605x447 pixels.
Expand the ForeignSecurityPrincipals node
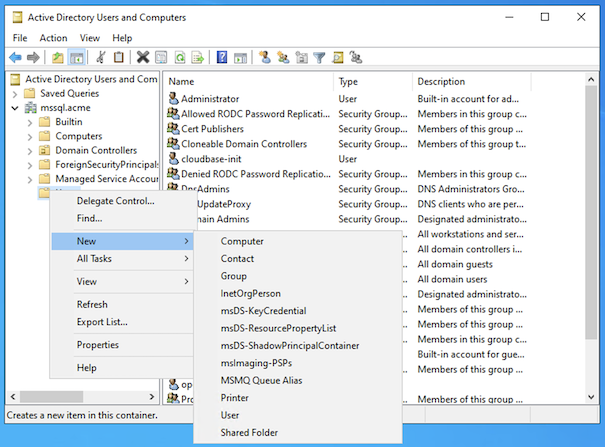[x=30, y=165]
